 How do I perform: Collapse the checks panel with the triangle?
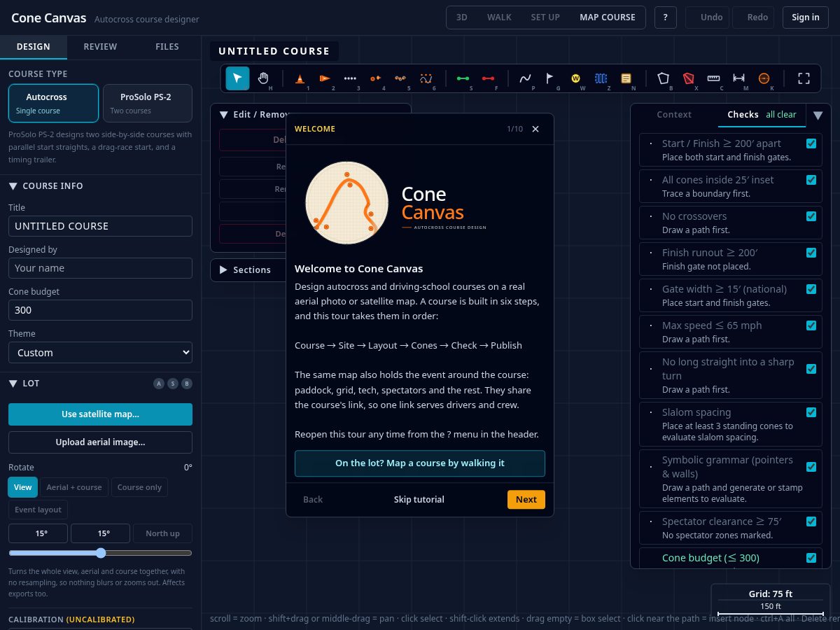[818, 115]
